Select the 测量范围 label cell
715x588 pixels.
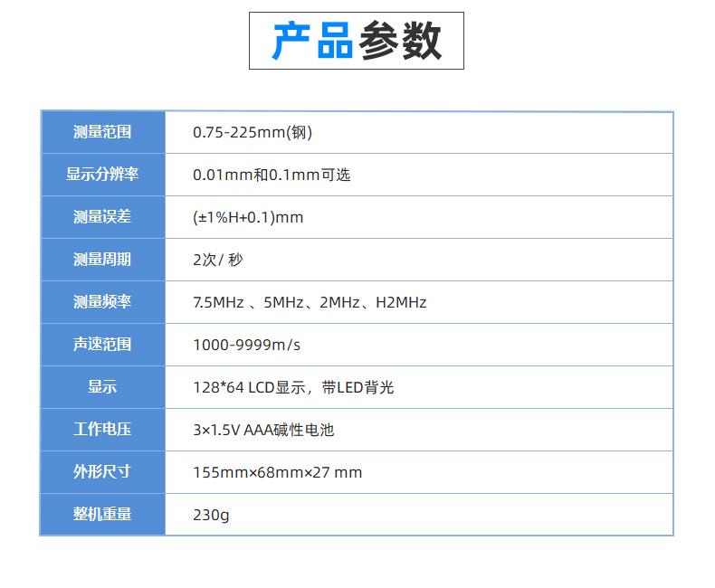coord(102,132)
